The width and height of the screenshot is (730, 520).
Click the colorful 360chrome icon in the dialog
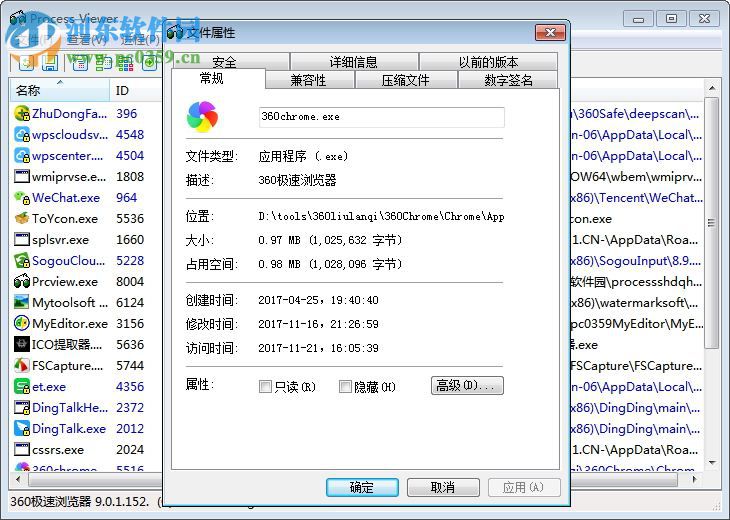202,116
